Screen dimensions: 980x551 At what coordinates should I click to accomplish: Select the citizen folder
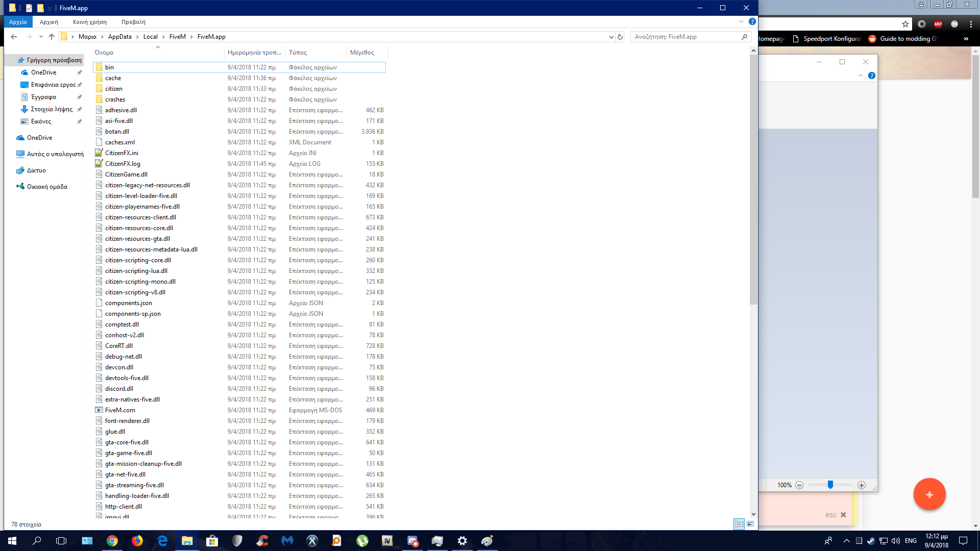pyautogui.click(x=239, y=89)
